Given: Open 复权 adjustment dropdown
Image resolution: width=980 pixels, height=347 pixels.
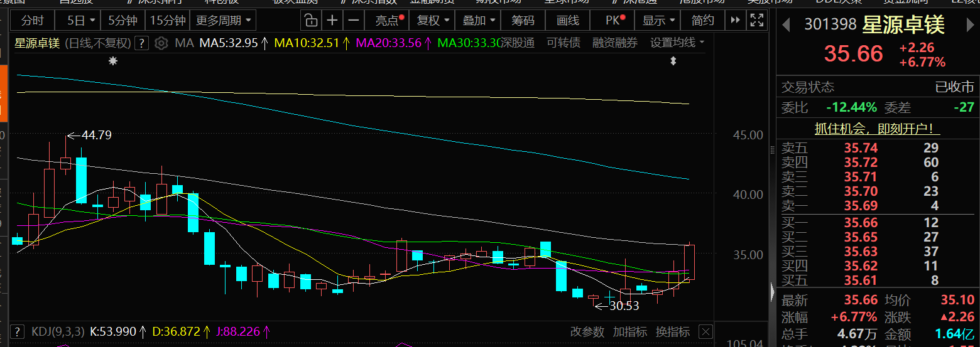Looking at the screenshot, I should (433, 21).
